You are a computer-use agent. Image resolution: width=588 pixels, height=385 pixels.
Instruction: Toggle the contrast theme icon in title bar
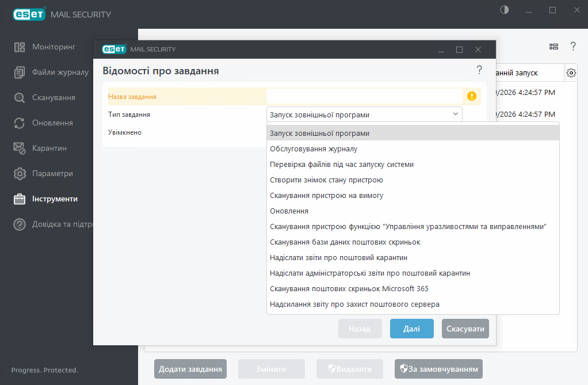(505, 10)
